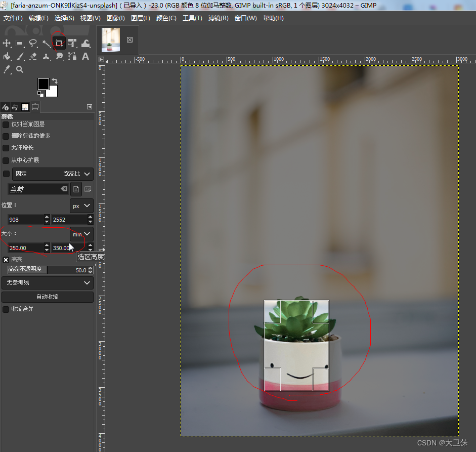Select the Free Select lasso tool
Screen dimensions: 476x452
coord(33,44)
